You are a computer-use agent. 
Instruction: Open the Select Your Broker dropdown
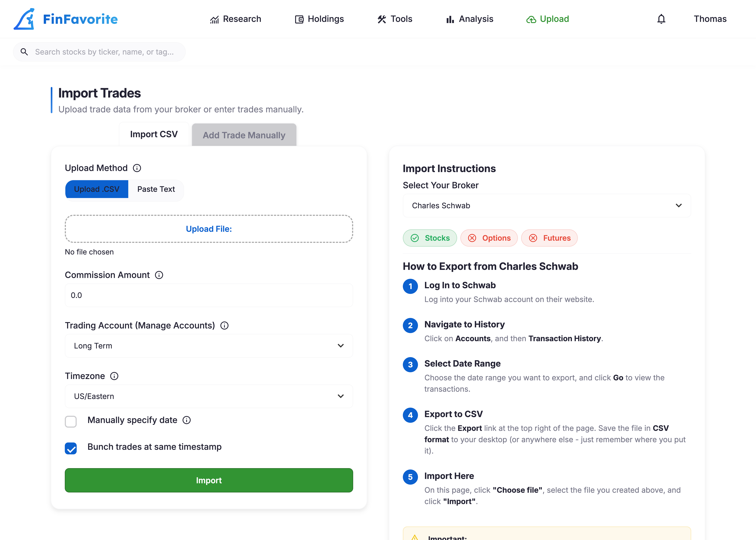pyautogui.click(x=546, y=205)
